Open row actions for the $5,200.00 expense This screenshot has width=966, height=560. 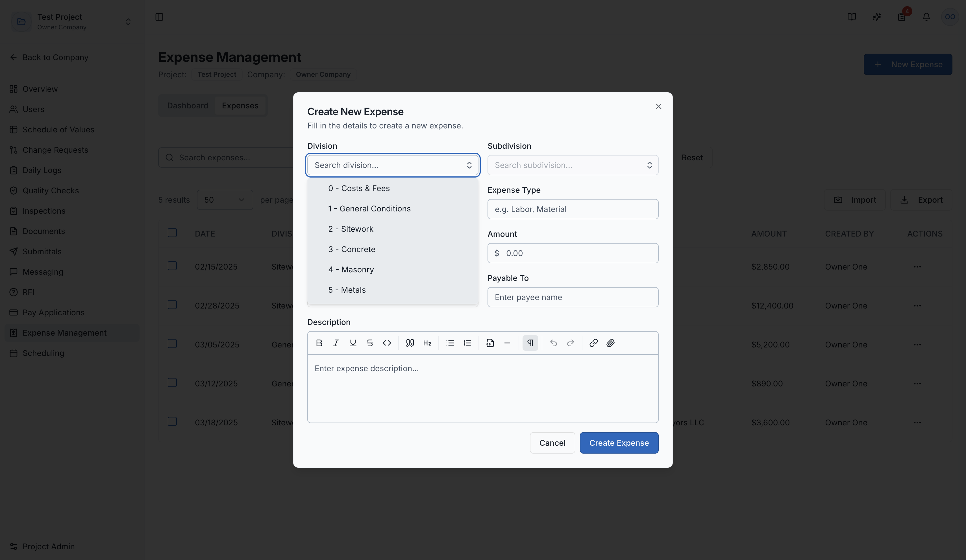coord(917,344)
